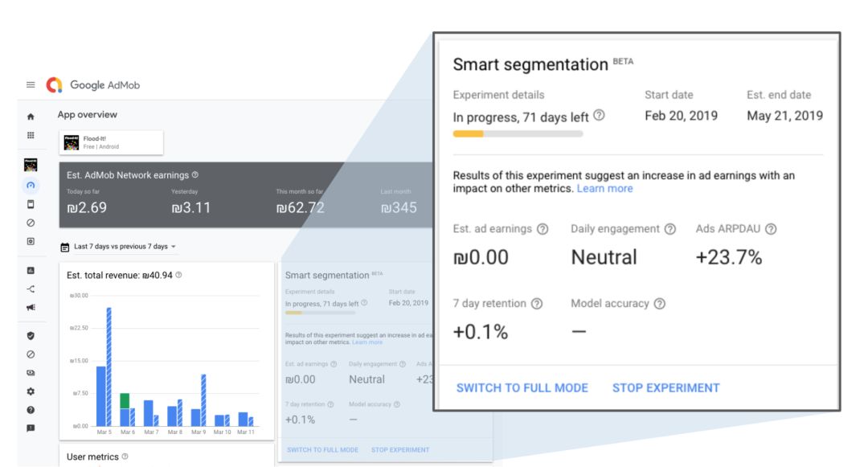868x467 pixels.
Task: Click the Mar 5 striped bar in chart
Action: tap(109, 367)
